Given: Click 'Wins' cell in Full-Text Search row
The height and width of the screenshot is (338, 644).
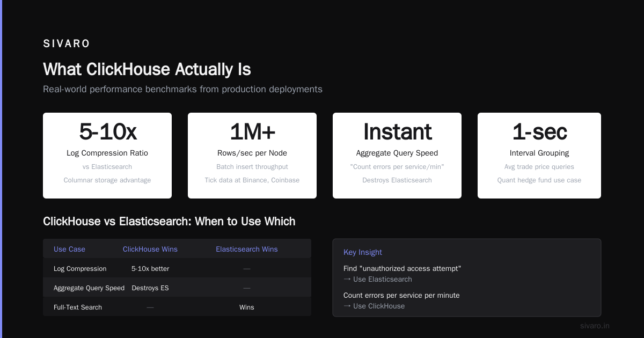Looking at the screenshot, I should pyautogui.click(x=247, y=307).
